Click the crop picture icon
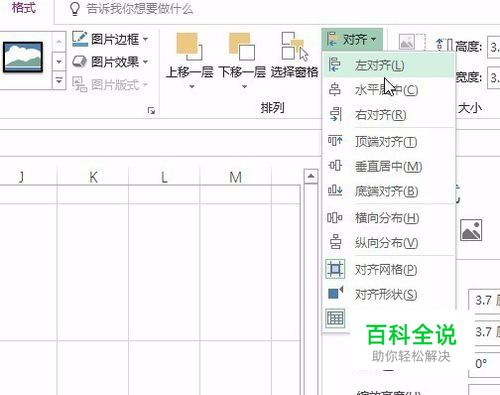Viewport: 500px width, 395px height. coord(412,43)
